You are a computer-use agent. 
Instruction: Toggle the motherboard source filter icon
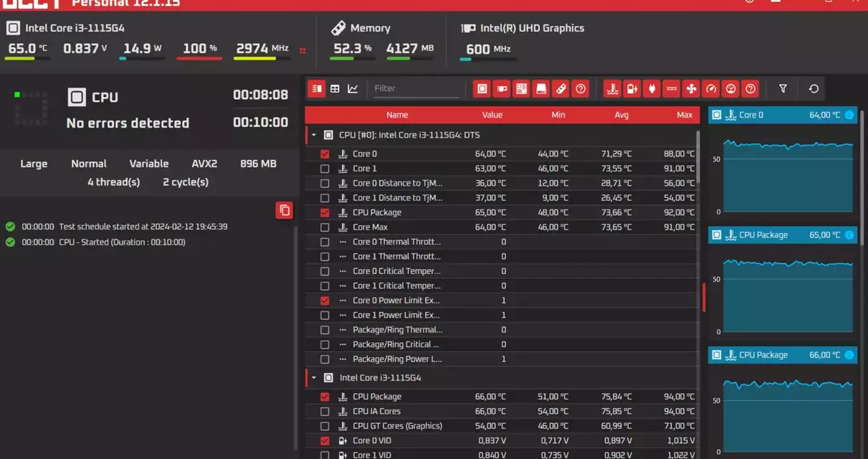pyautogui.click(x=521, y=88)
